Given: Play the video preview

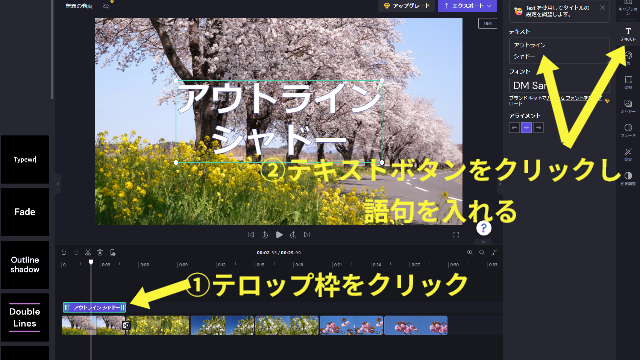Looking at the screenshot, I should pyautogui.click(x=279, y=235).
